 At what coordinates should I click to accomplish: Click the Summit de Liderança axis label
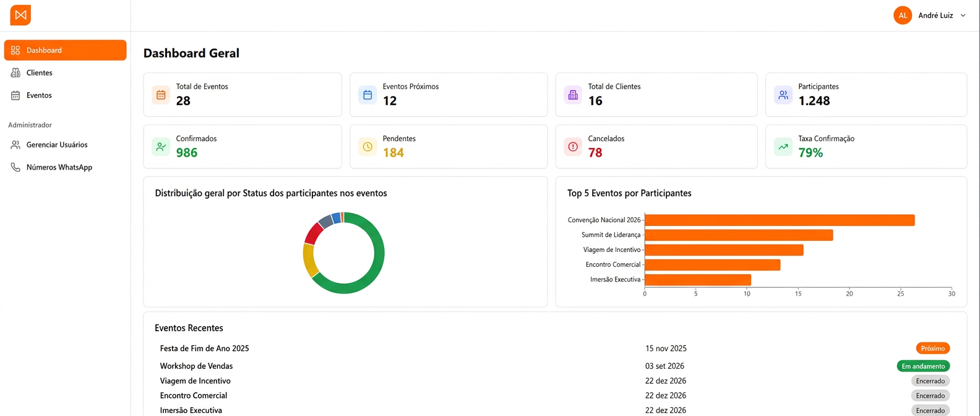611,235
